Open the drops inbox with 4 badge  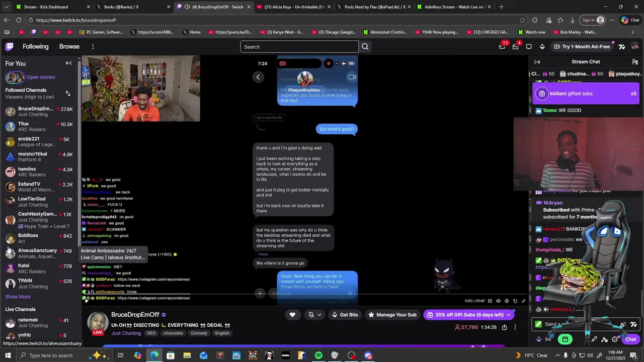[x=515, y=46]
